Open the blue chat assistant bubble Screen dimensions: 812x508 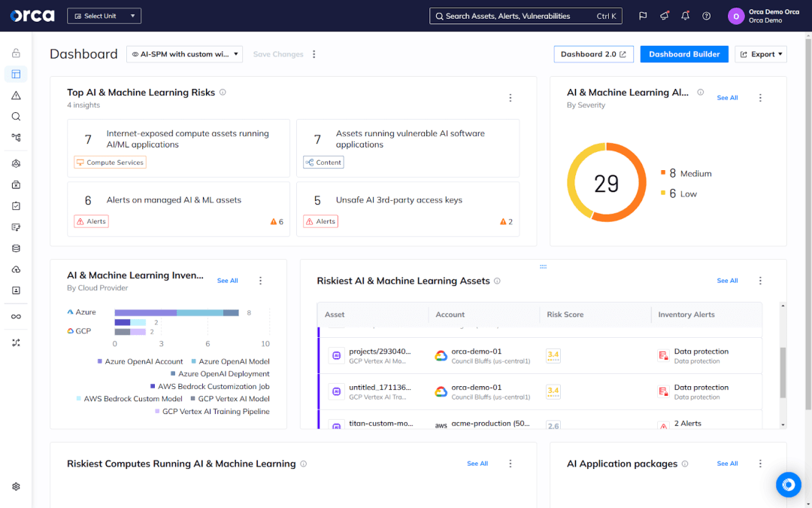pos(788,485)
